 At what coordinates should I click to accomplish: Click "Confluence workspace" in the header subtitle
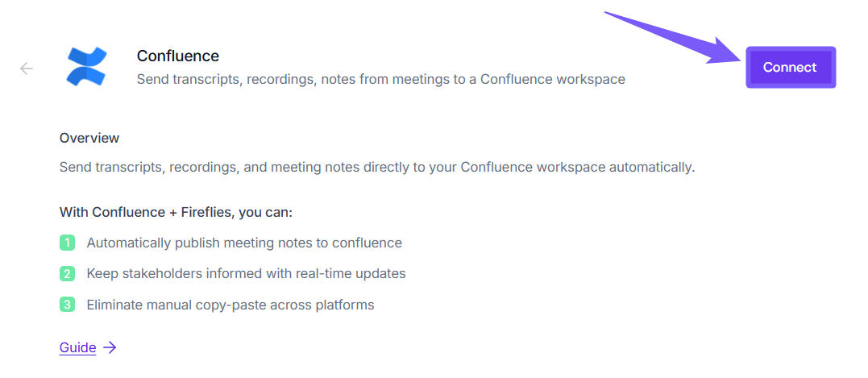pyautogui.click(x=553, y=79)
